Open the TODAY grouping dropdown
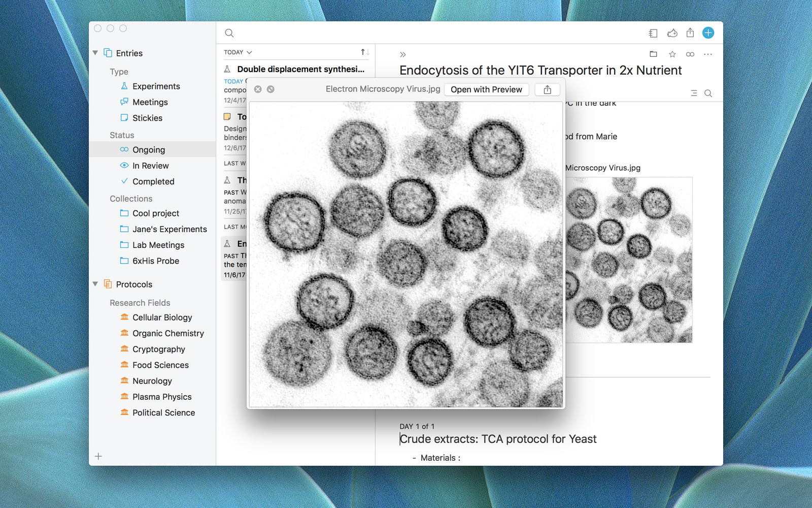This screenshot has width=812, height=508. [x=238, y=52]
